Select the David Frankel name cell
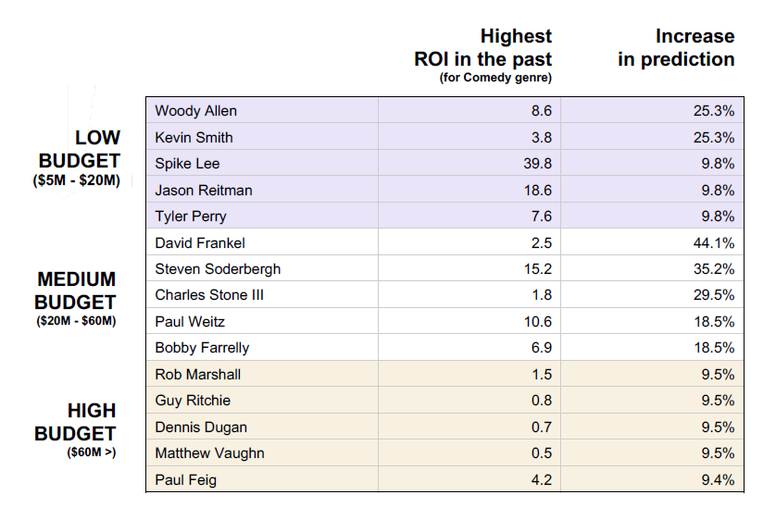The image size is (776, 532). [x=201, y=243]
